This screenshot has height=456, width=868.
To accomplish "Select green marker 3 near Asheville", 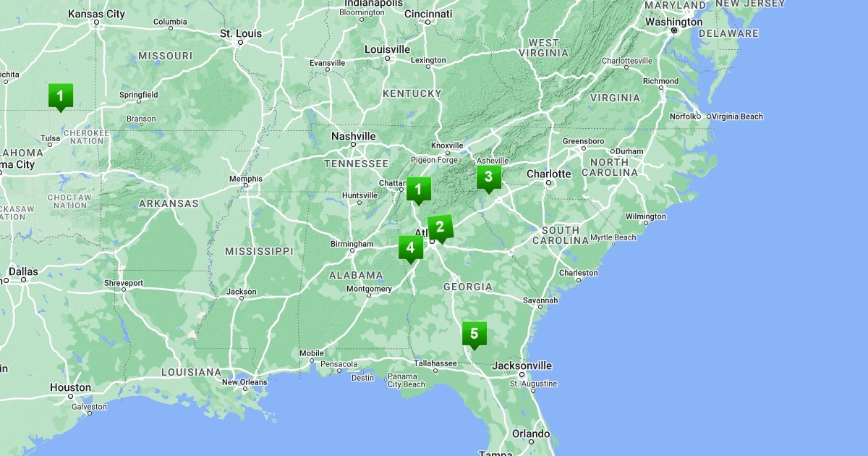I will [488, 177].
